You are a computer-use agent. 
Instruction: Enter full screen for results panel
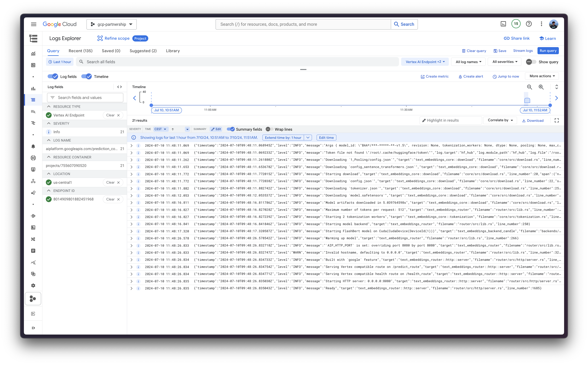[x=556, y=121]
